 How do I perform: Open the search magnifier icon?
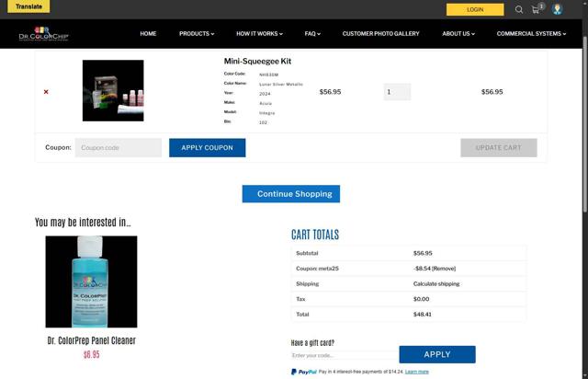pyautogui.click(x=518, y=10)
